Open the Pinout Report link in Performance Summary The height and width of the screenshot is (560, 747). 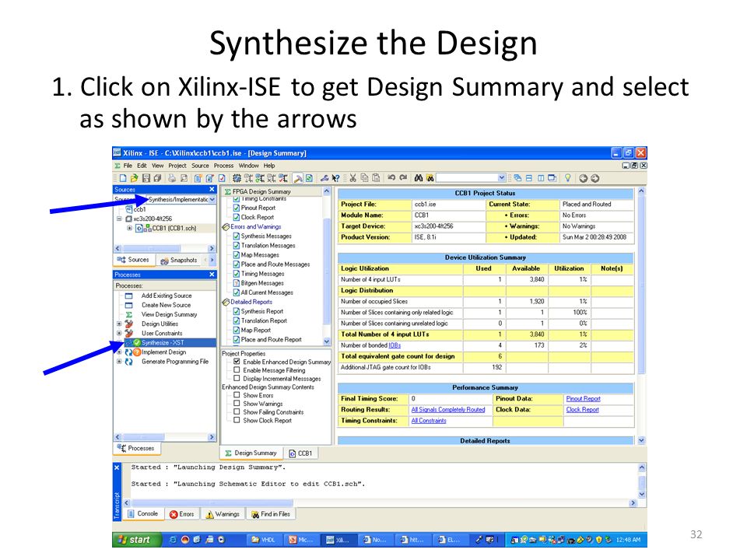[583, 399]
